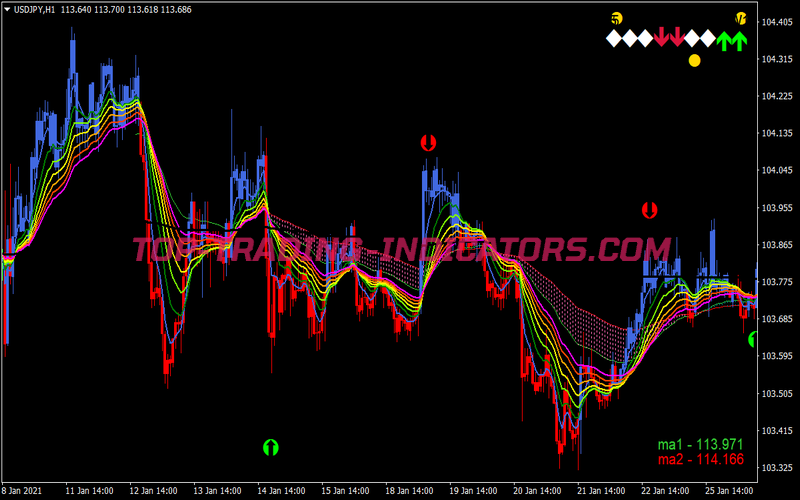Click the 104.315 price scale label

(777, 59)
